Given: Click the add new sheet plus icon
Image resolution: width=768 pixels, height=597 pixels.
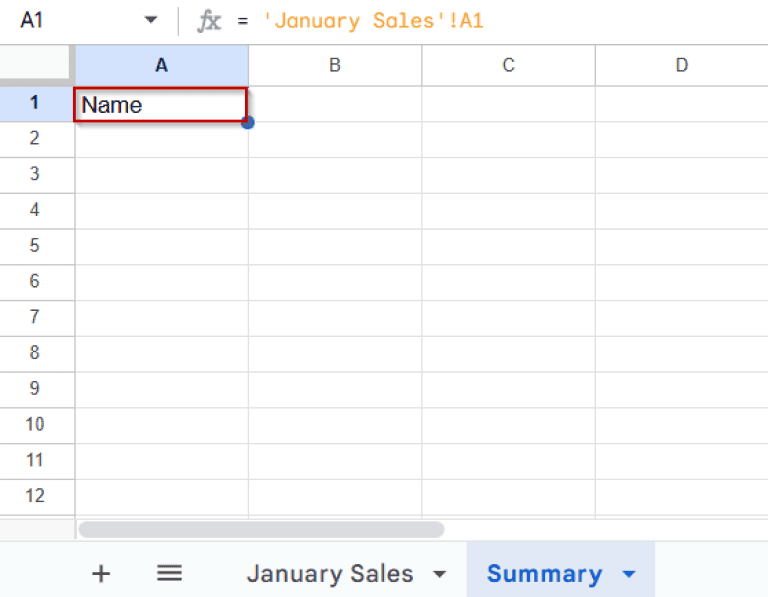Looking at the screenshot, I should coord(100,573).
